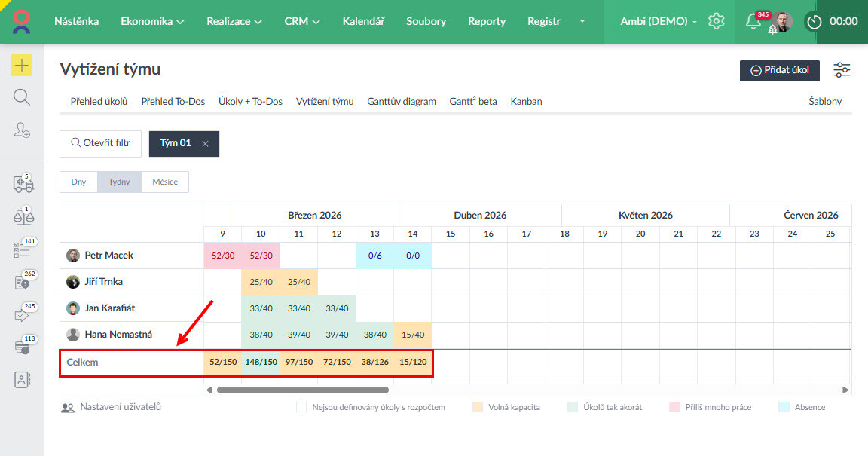Click the Přidat úkol button
The image size is (868, 456).
[779, 70]
